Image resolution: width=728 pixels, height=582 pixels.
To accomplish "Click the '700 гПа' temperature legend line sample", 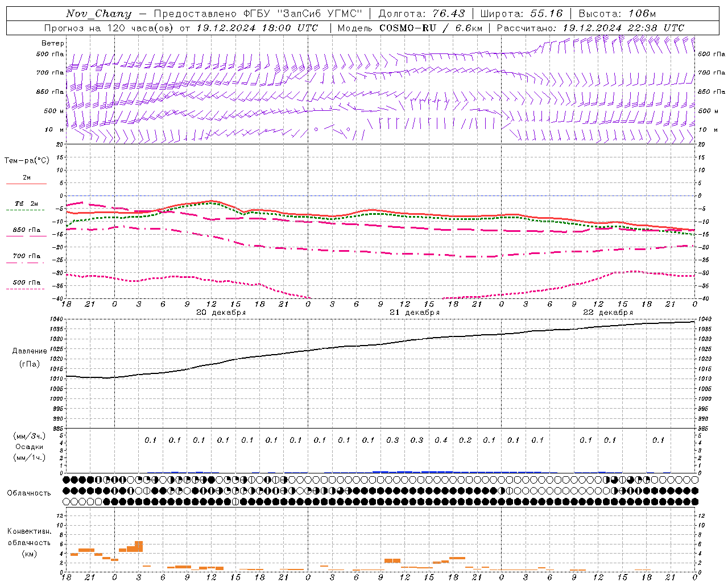I will click(26, 263).
